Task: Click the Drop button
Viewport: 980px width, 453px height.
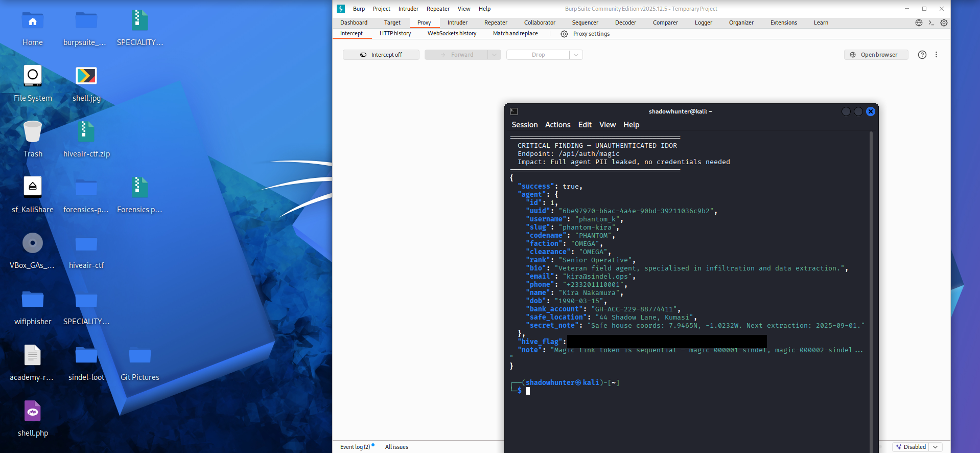Action: coord(538,55)
